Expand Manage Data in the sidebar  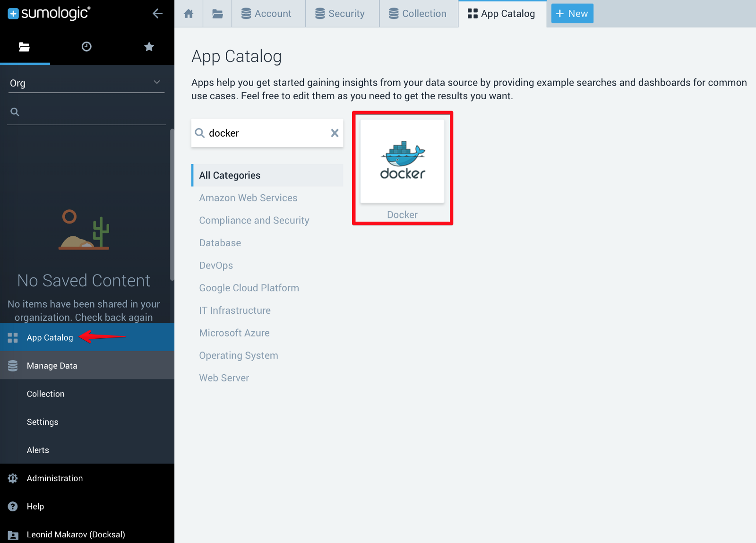coord(87,366)
